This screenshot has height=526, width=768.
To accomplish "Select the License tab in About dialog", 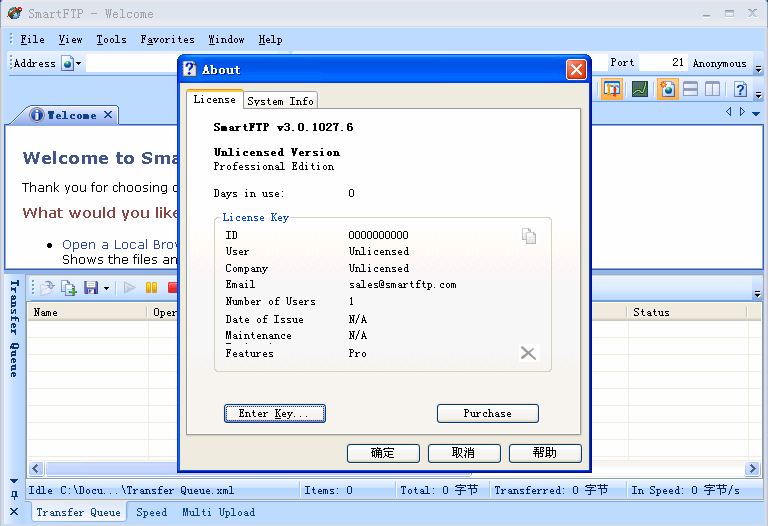I will [215, 99].
